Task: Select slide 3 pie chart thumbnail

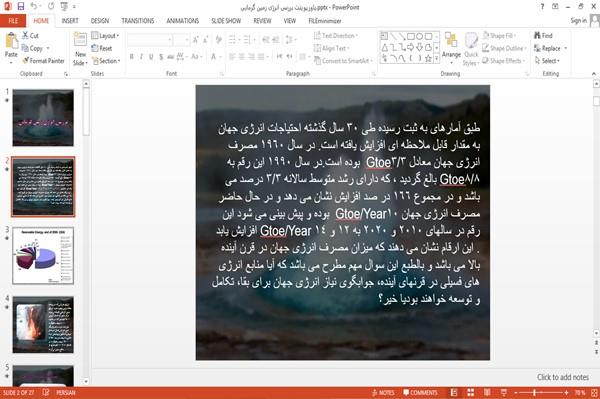Action: [x=43, y=256]
